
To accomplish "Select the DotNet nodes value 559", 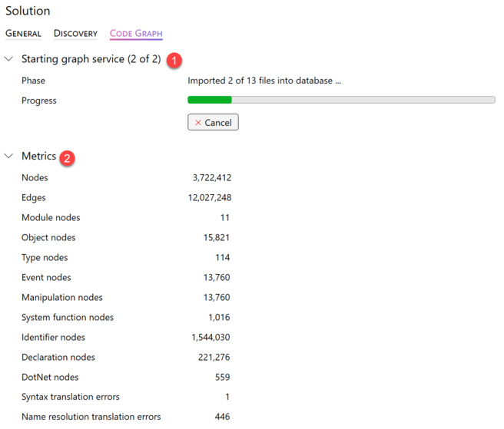I will pos(223,377).
